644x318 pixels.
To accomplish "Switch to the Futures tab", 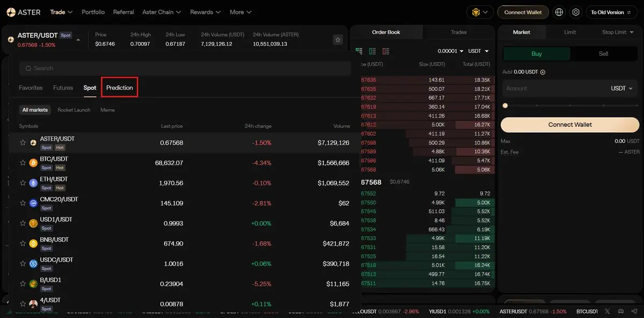I will [x=63, y=88].
